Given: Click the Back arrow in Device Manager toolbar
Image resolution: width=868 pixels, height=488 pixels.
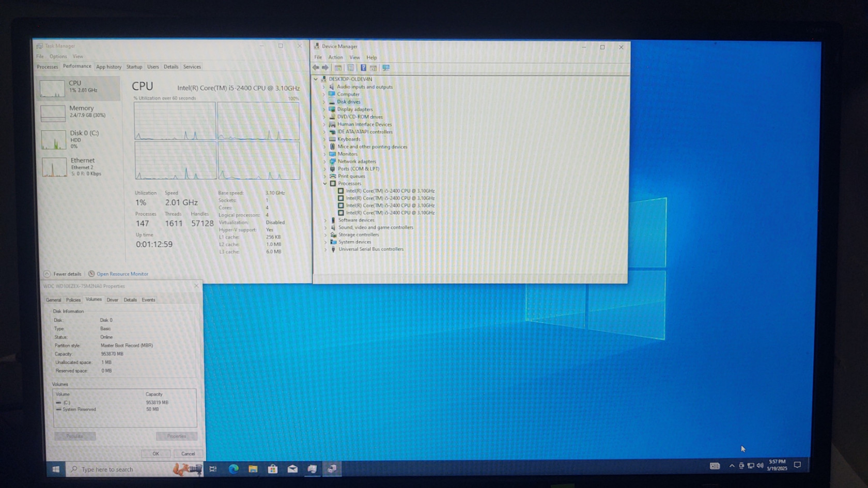Looking at the screenshot, I should tap(316, 68).
